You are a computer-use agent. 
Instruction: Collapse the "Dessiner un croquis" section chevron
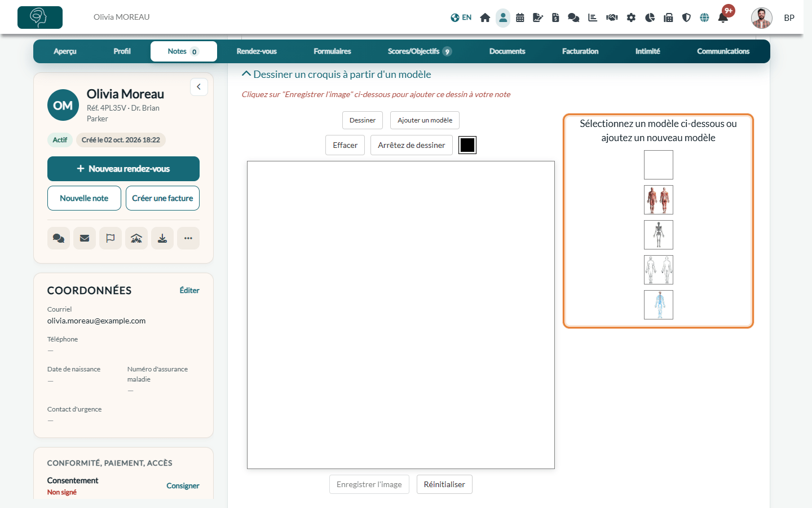click(x=246, y=74)
